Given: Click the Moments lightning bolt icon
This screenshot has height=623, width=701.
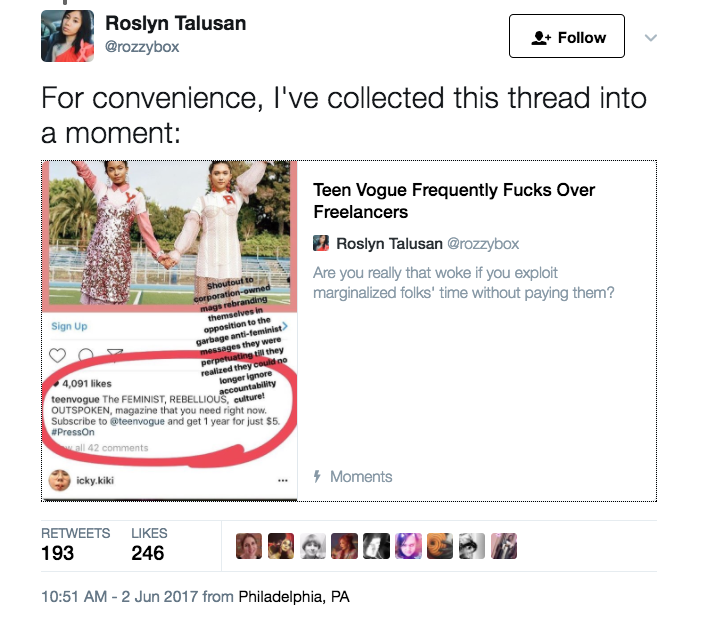Looking at the screenshot, I should pyautogui.click(x=317, y=476).
